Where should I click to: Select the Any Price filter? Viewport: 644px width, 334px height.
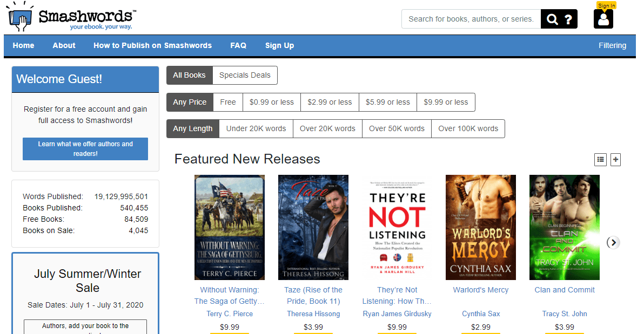[190, 102]
